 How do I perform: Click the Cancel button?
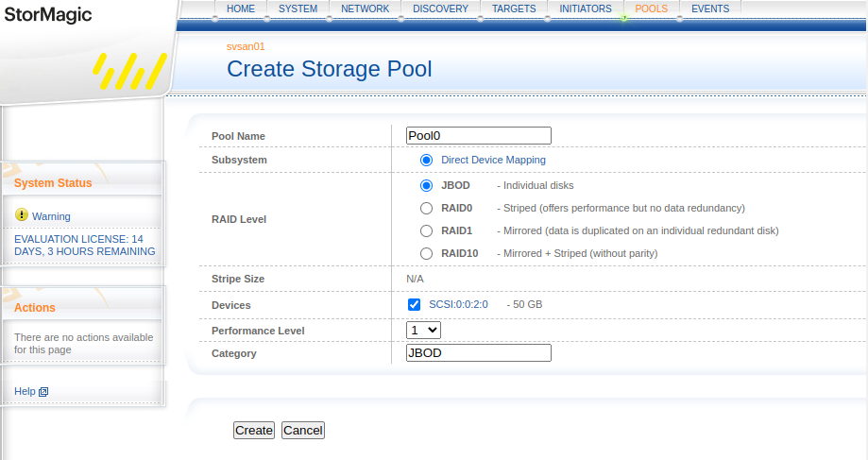click(302, 430)
